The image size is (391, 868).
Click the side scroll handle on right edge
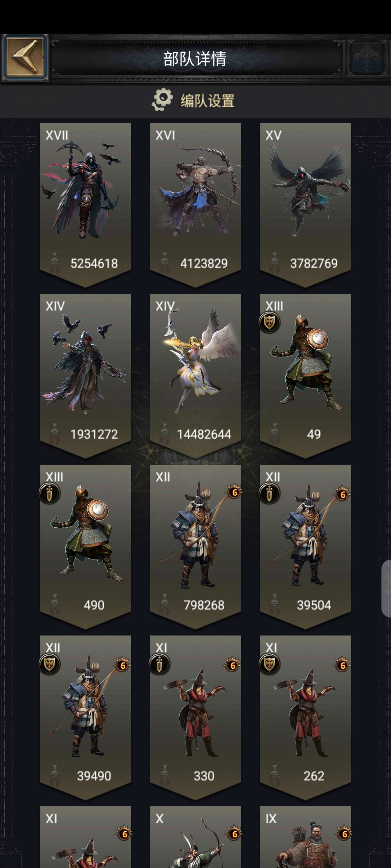pyautogui.click(x=386, y=588)
